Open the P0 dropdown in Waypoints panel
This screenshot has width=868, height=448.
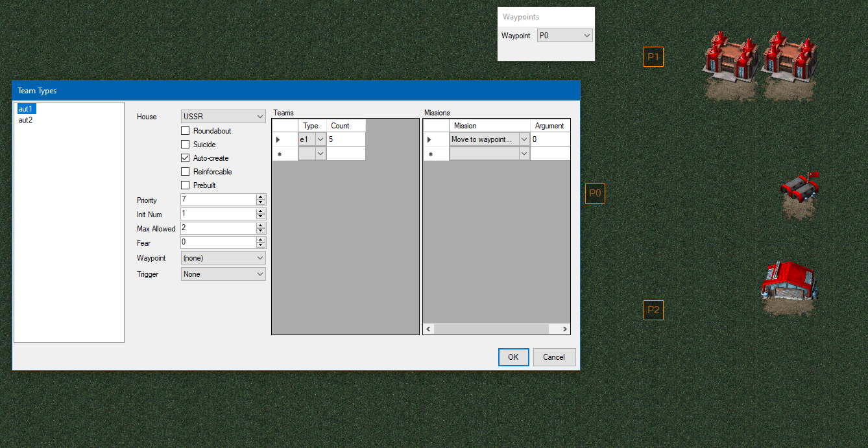tap(564, 36)
